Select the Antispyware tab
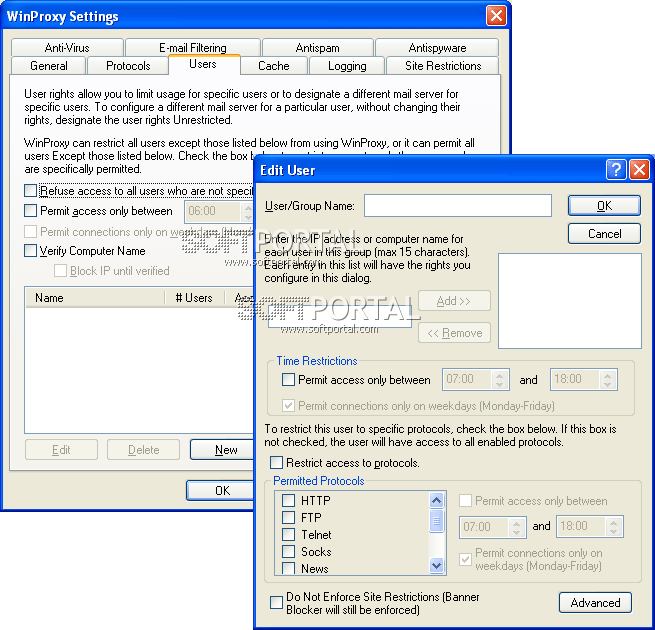This screenshot has height=630, width=655. point(437,48)
